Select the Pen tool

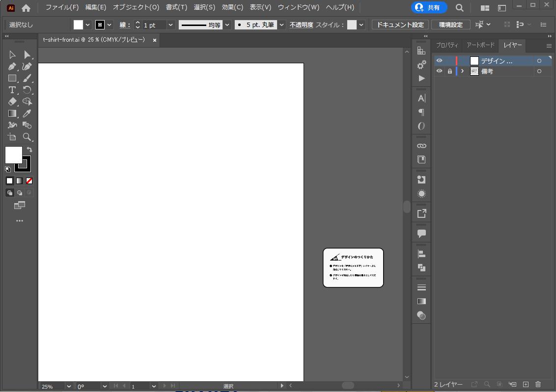pyautogui.click(x=12, y=67)
